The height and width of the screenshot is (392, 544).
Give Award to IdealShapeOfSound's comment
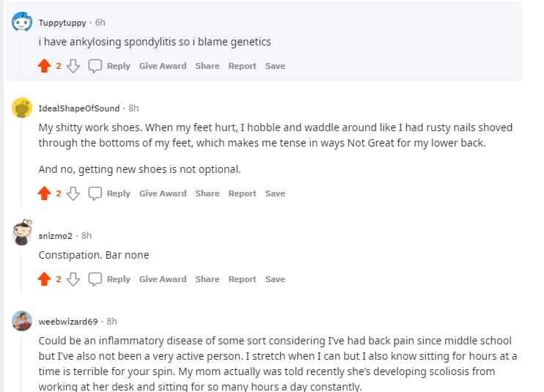click(x=163, y=193)
